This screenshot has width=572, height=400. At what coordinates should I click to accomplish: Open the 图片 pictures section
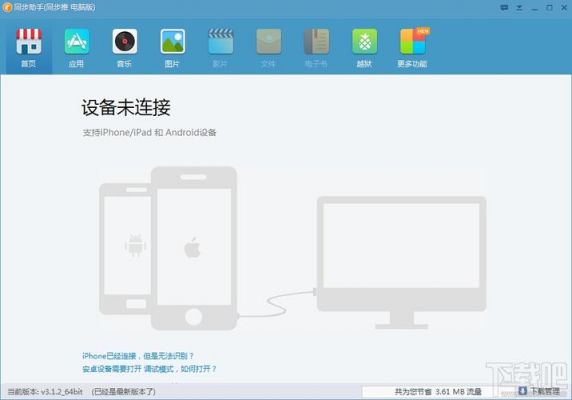172,47
